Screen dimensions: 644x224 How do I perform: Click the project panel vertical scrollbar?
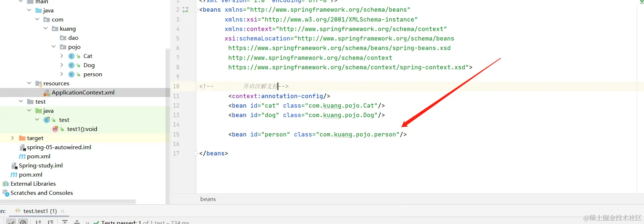(168, 126)
